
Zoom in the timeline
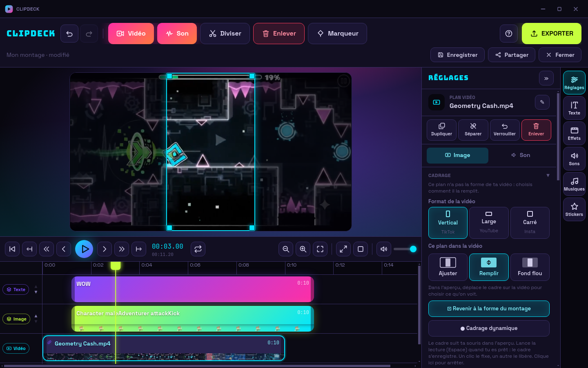(x=303, y=249)
